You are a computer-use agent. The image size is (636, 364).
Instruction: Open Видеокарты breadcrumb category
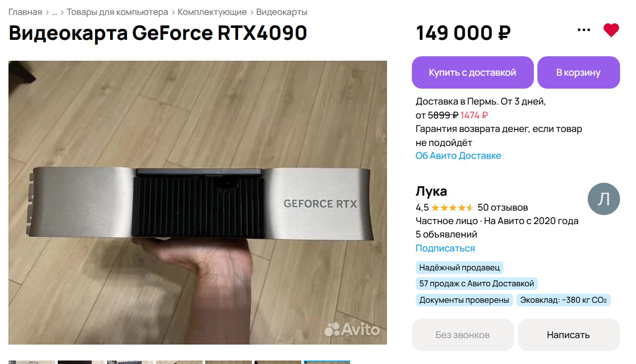pos(282,12)
